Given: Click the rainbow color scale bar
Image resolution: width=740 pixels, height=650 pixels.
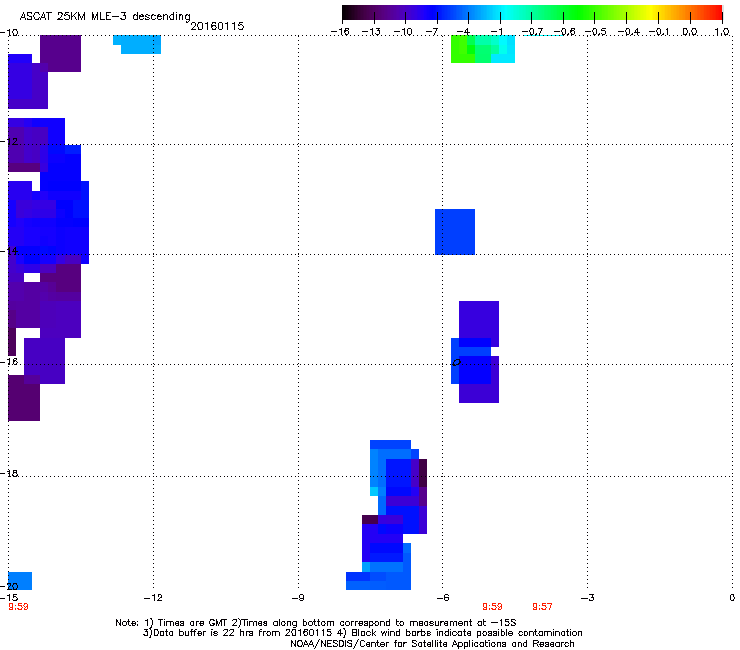Looking at the screenshot, I should pos(532,13).
